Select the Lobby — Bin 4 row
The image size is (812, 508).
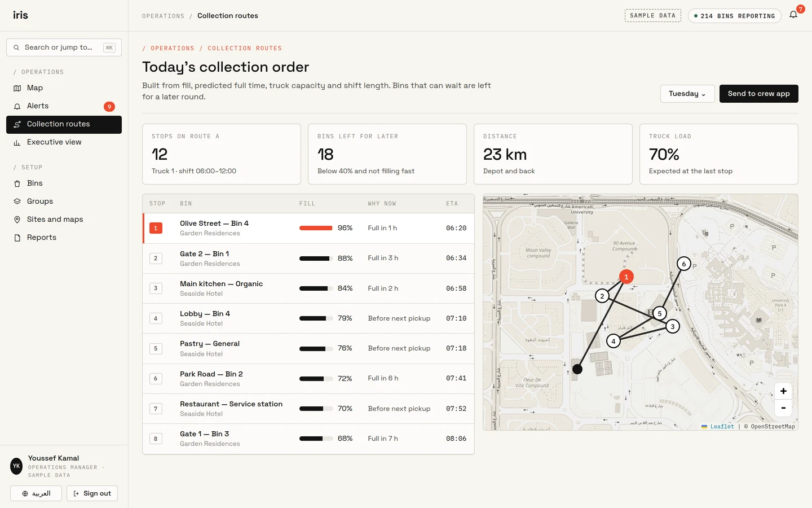click(308, 318)
